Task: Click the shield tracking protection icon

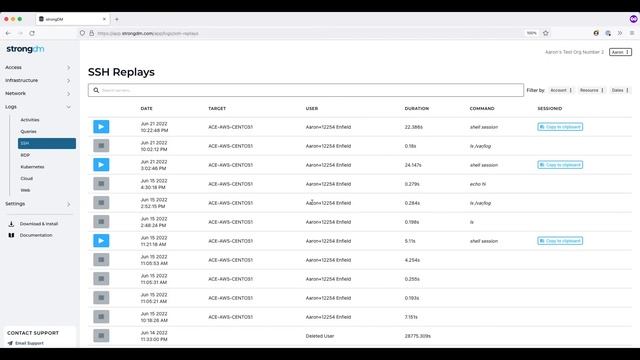Action: point(82,33)
